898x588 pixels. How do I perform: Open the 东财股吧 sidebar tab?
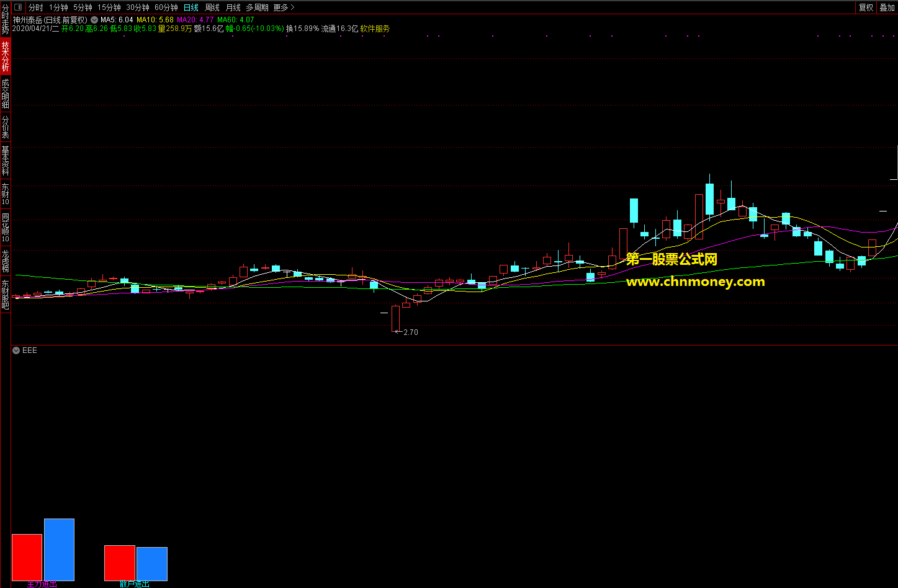(x=5, y=295)
